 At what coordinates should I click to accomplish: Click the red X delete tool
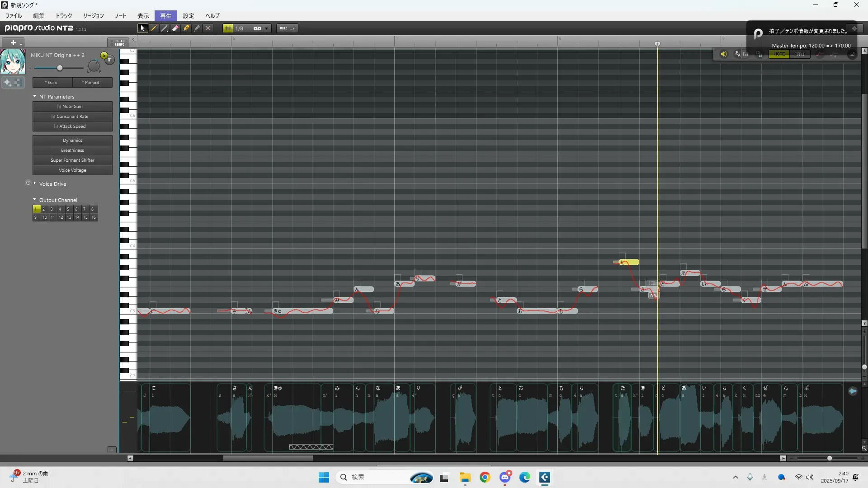208,28
